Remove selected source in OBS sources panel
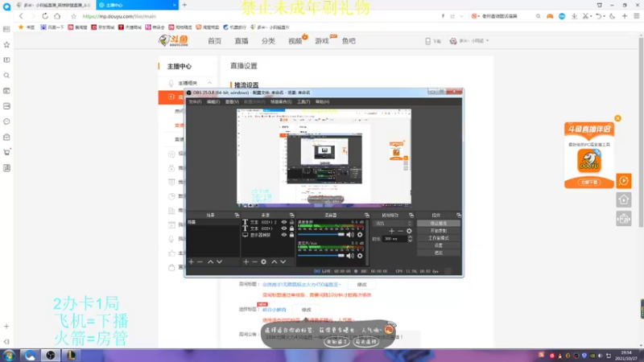Screen dimensions: 644x362 (254, 262)
